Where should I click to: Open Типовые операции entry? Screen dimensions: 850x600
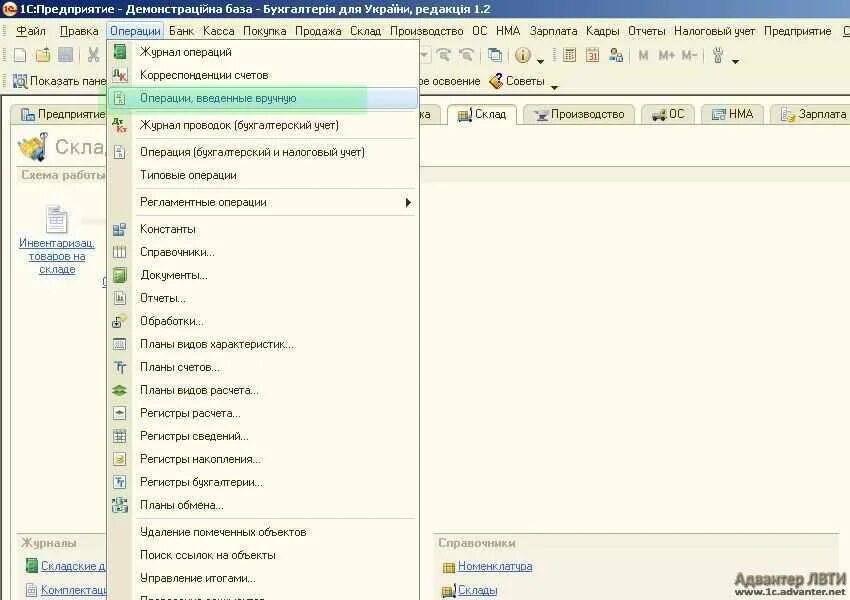263,175
